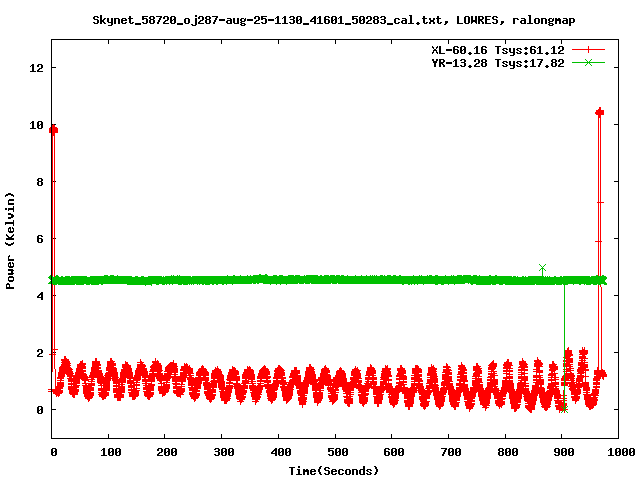This screenshot has width=640, height=480.
Task: Click the red spike peak near 10 Kelvin at start
Action: pyautogui.click(x=53, y=130)
